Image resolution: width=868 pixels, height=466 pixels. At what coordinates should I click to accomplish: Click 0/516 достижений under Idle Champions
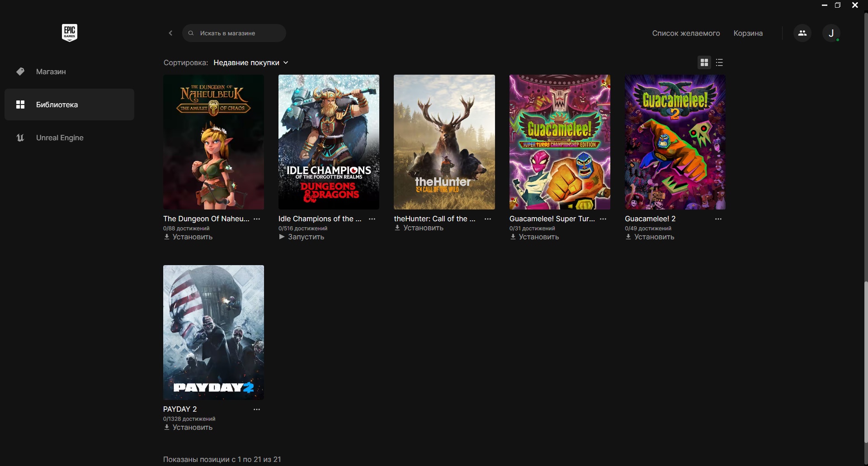click(x=303, y=228)
